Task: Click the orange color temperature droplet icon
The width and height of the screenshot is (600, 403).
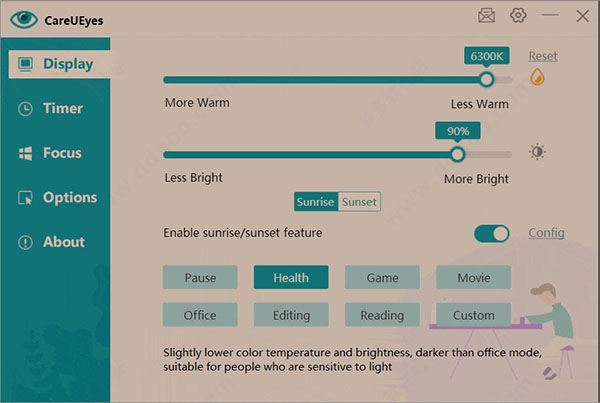Action: 537,77
